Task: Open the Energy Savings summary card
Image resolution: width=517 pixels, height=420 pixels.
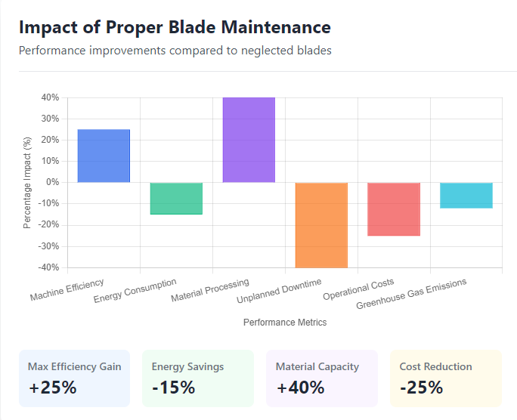Action: (199, 378)
